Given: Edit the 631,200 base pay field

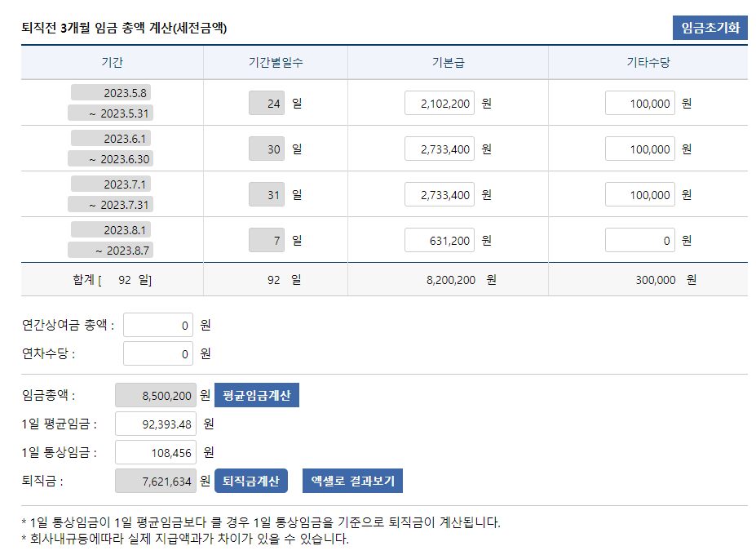Looking at the screenshot, I should pos(440,241).
